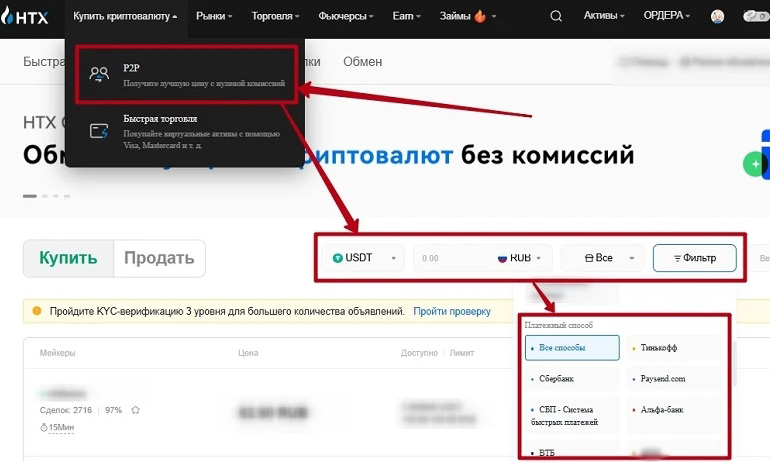Open the Все payment method dropdown
770x462 pixels.
click(x=602, y=258)
